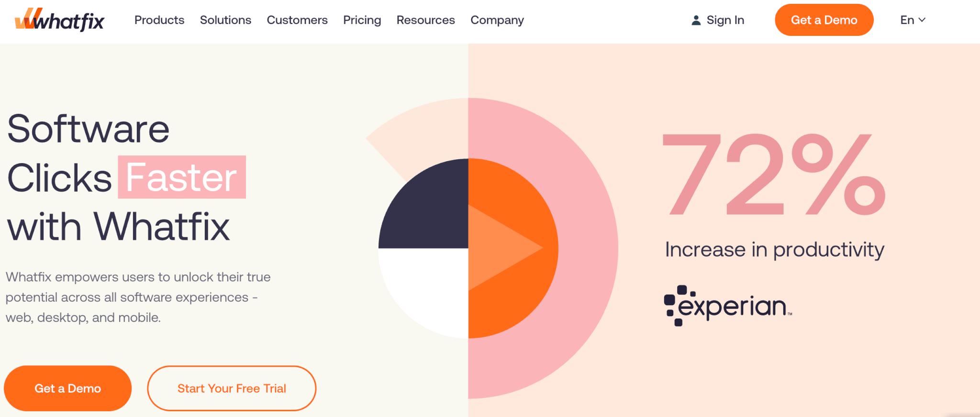Click the highlighted Faster word

pos(182,177)
